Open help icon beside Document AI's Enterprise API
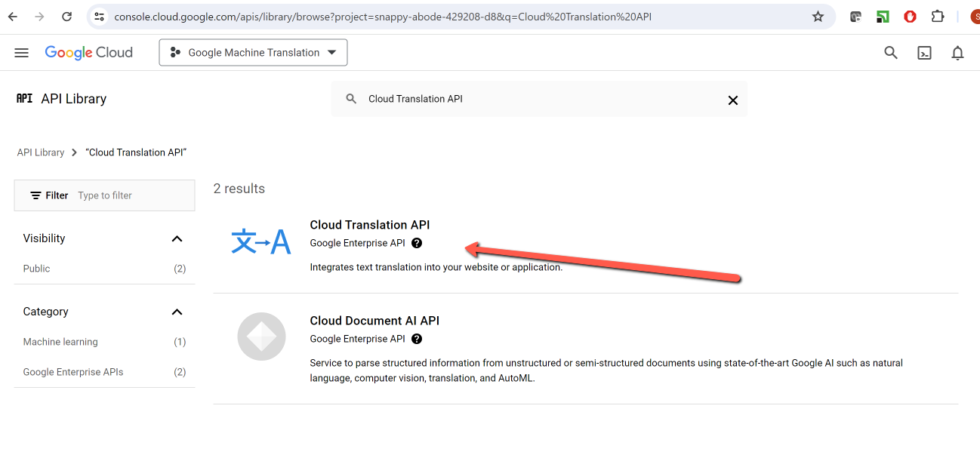This screenshot has height=458, width=980. coord(417,339)
